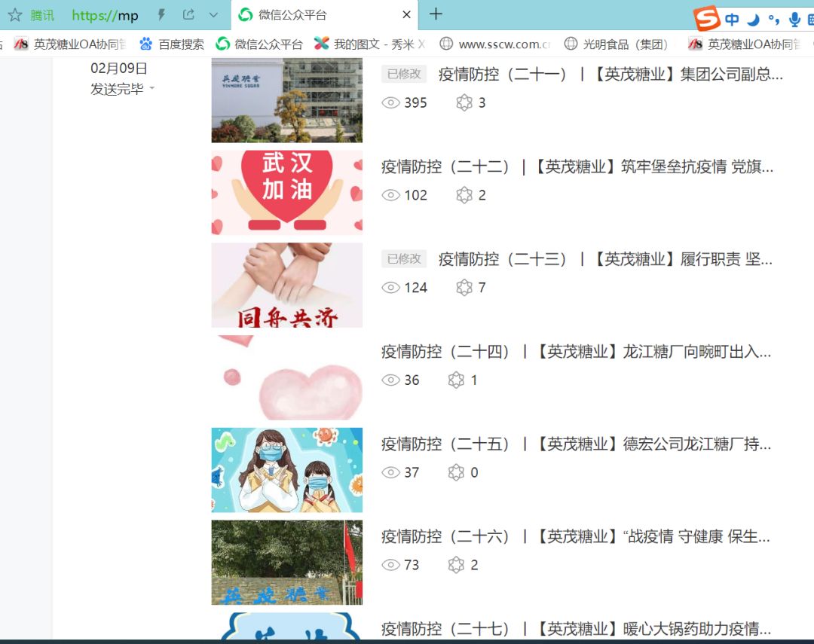Toggle the Sogou moon half-width icon

[753, 20]
